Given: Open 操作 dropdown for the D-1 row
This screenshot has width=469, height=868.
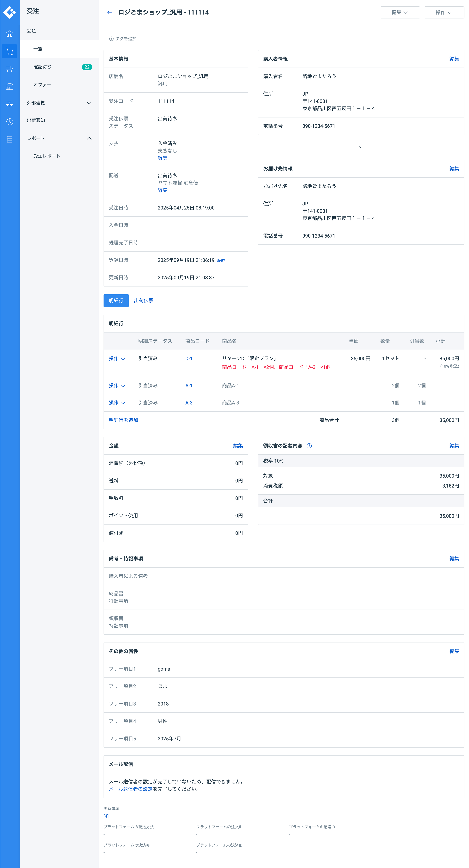Looking at the screenshot, I should coord(117,358).
